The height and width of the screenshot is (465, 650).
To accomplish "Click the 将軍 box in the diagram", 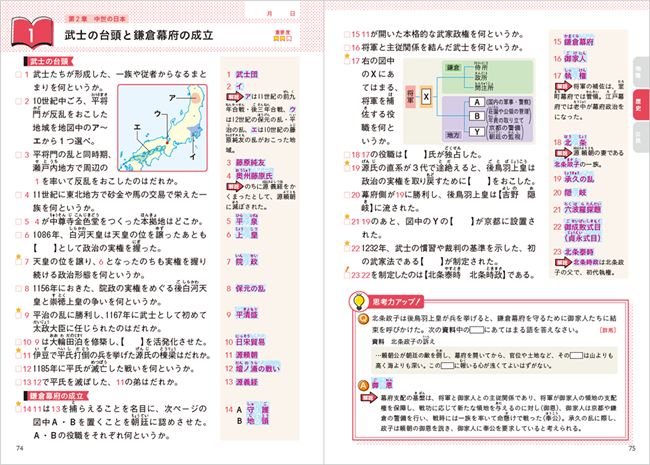I will (x=410, y=97).
